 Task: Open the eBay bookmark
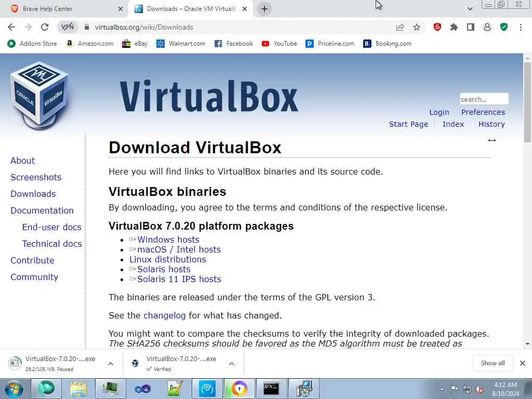click(x=135, y=44)
